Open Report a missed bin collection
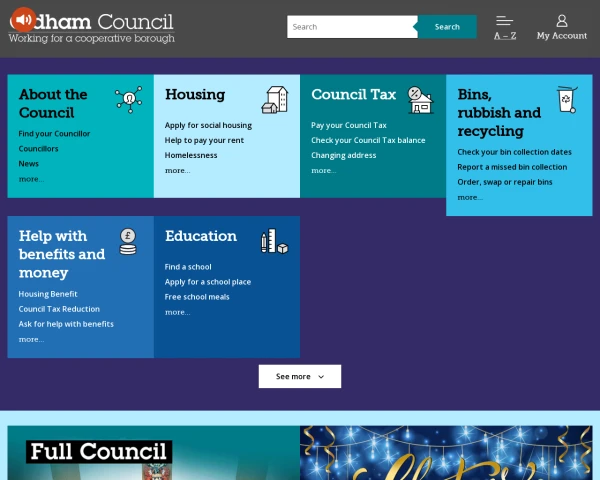The height and width of the screenshot is (480, 600). [512, 167]
